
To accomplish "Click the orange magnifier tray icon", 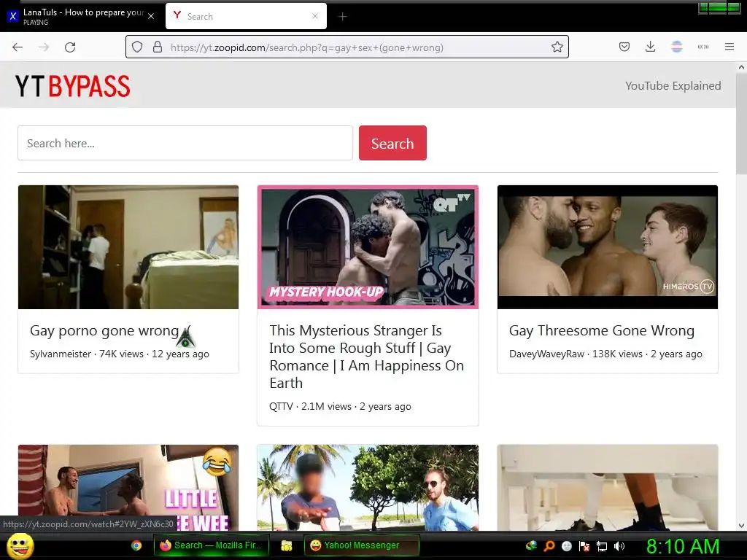I will pos(549,545).
